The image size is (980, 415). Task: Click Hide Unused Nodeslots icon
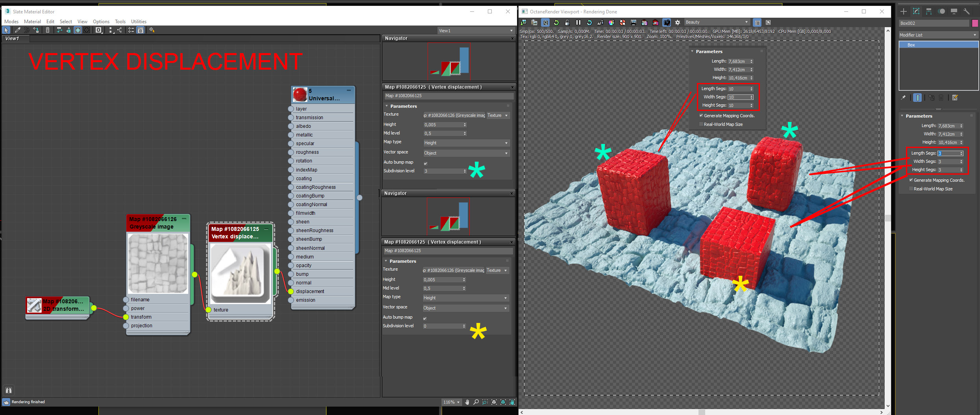point(69,30)
